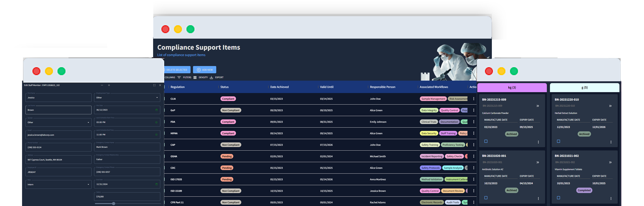This screenshot has width=644, height=206.
Task: Click the Sample Management workflow tag
Action: pos(433,99)
